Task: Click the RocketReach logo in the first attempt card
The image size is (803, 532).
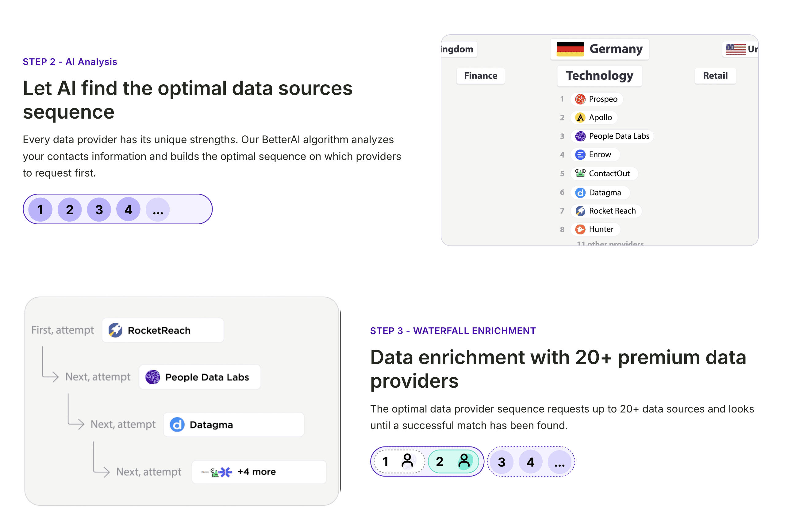Action: point(116,330)
